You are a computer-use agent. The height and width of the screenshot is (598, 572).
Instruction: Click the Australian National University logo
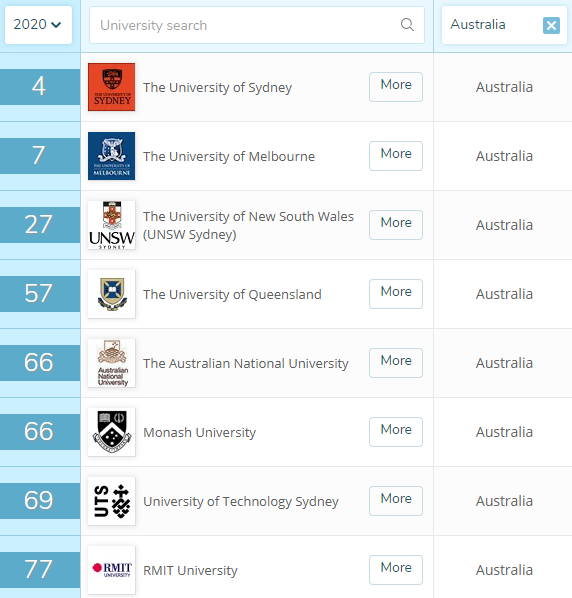tap(112, 363)
